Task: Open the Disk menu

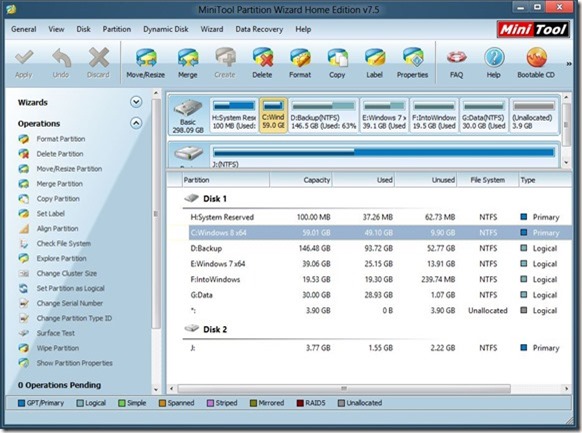Action: tap(84, 29)
